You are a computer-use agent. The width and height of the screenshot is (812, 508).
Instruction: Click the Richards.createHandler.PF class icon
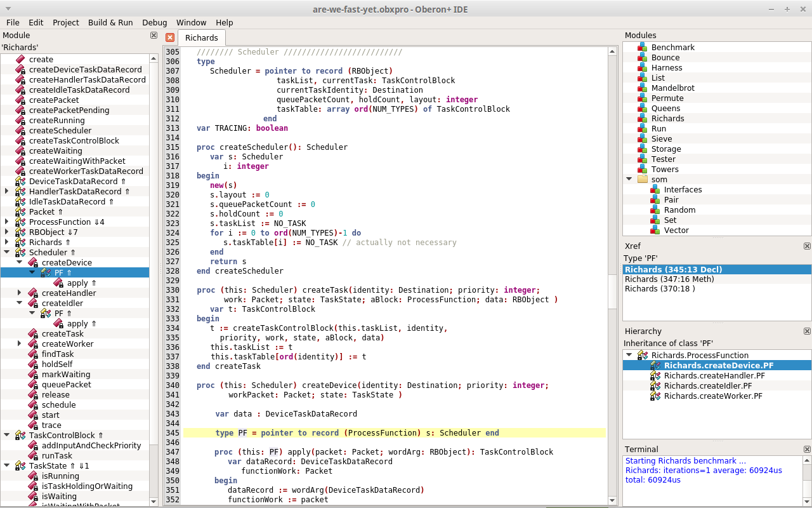pos(655,376)
